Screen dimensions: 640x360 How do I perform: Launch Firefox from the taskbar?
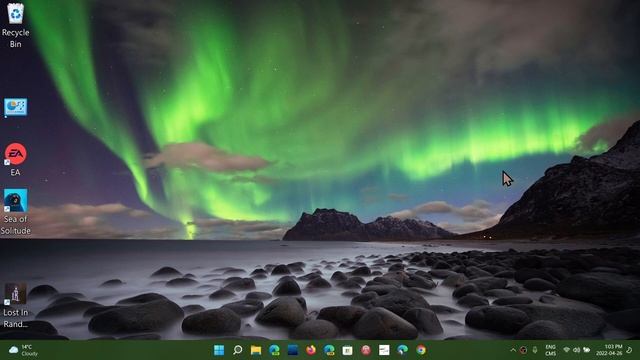coord(311,350)
